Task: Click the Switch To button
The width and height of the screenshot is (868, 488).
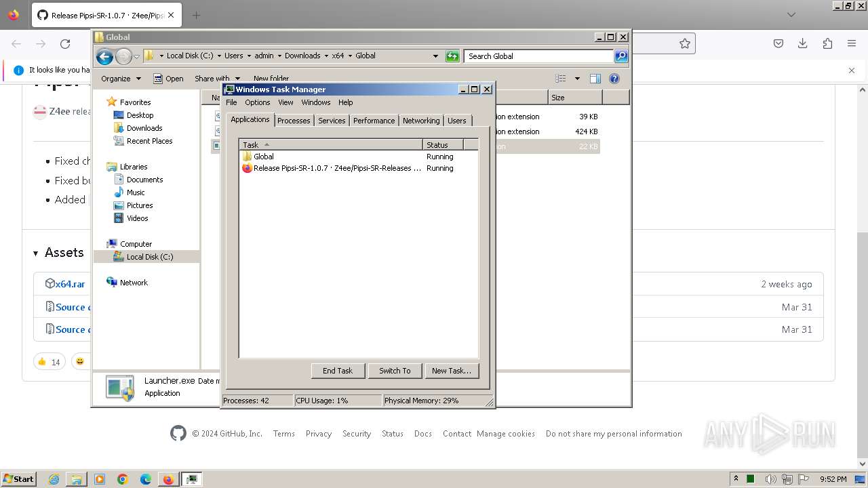Action: (395, 371)
